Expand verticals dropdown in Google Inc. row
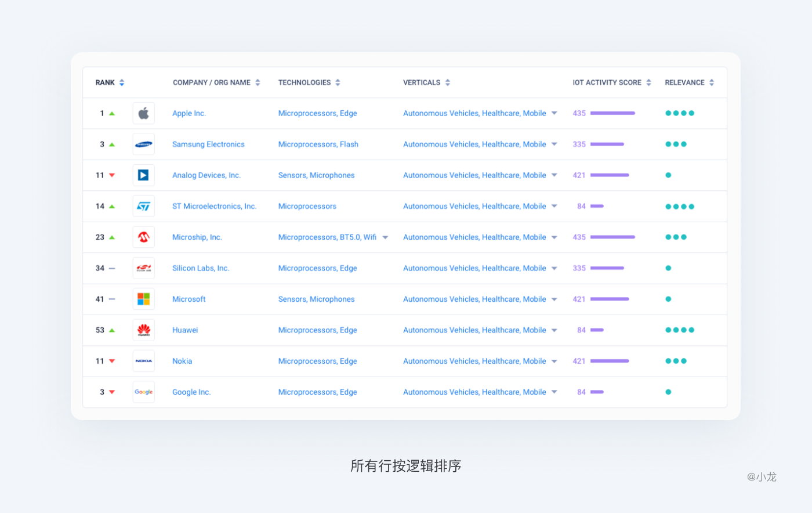Image resolution: width=812 pixels, height=513 pixels. click(x=554, y=392)
